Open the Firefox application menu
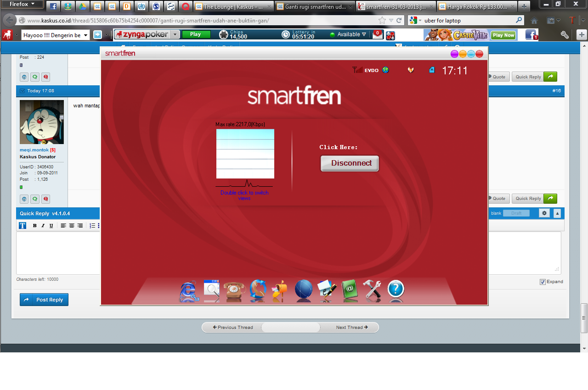588x390 pixels. (x=23, y=4)
